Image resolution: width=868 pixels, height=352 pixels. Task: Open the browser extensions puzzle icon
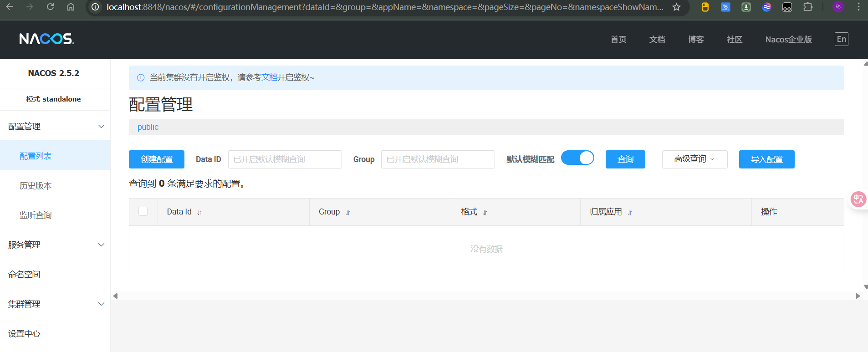pos(808,7)
